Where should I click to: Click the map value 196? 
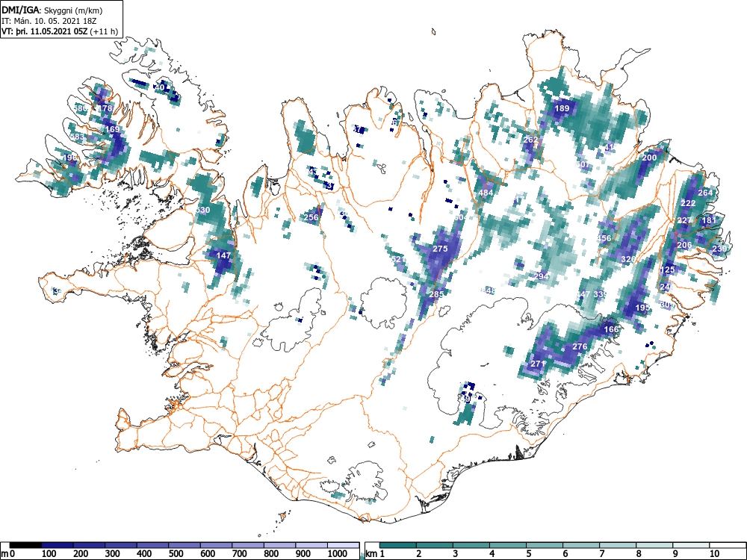click(x=69, y=158)
